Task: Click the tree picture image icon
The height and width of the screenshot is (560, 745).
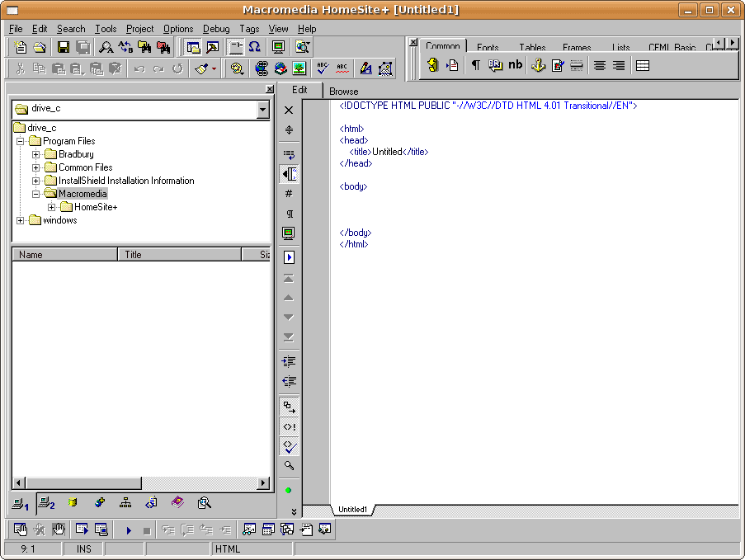Action: (x=299, y=69)
